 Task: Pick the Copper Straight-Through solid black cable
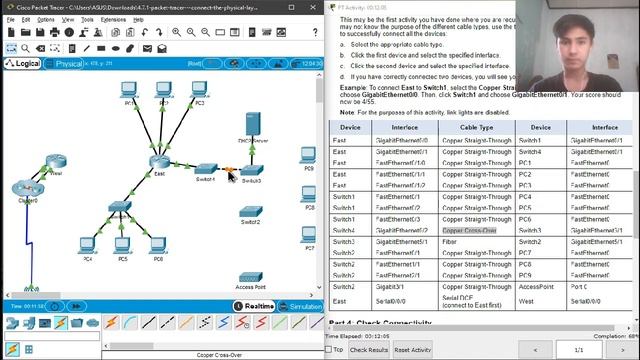point(149,322)
